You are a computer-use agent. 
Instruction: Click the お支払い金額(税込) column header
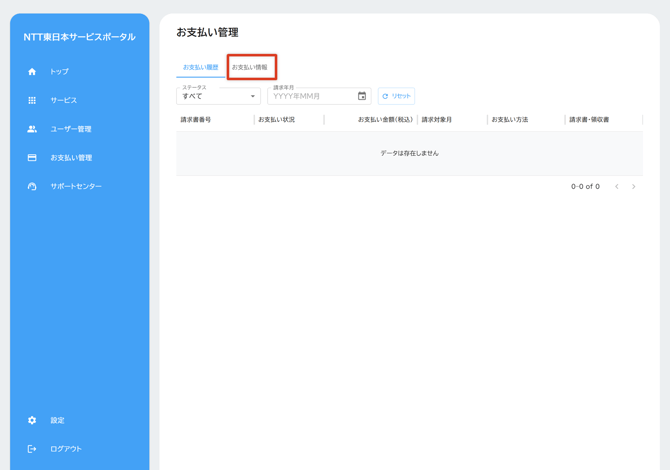click(385, 120)
